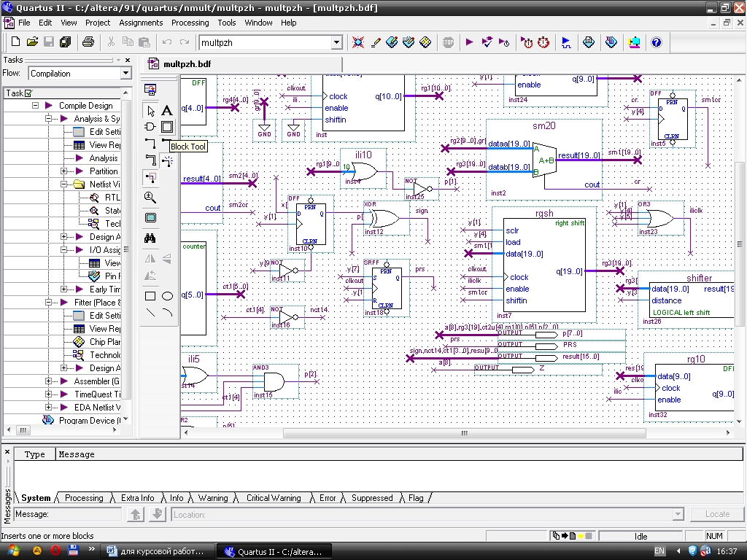Image resolution: width=747 pixels, height=560 pixels.
Task: Click the Message input field
Action: coord(67,514)
